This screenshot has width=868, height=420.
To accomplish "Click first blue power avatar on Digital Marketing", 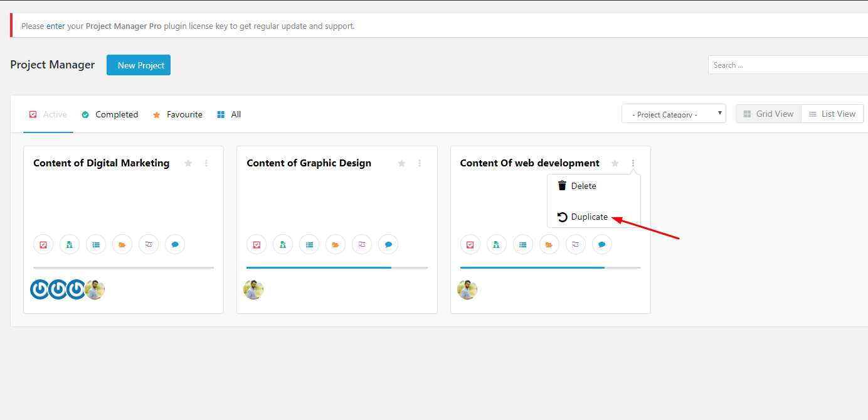I will tap(40, 289).
